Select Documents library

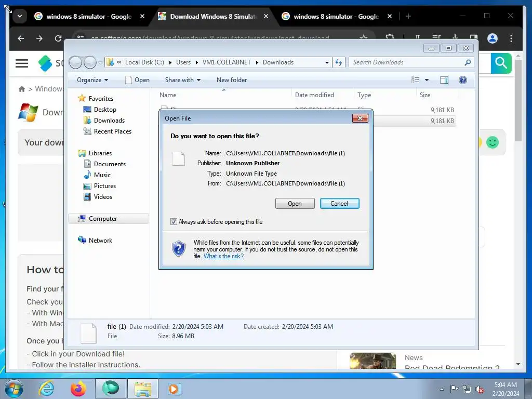coord(110,164)
